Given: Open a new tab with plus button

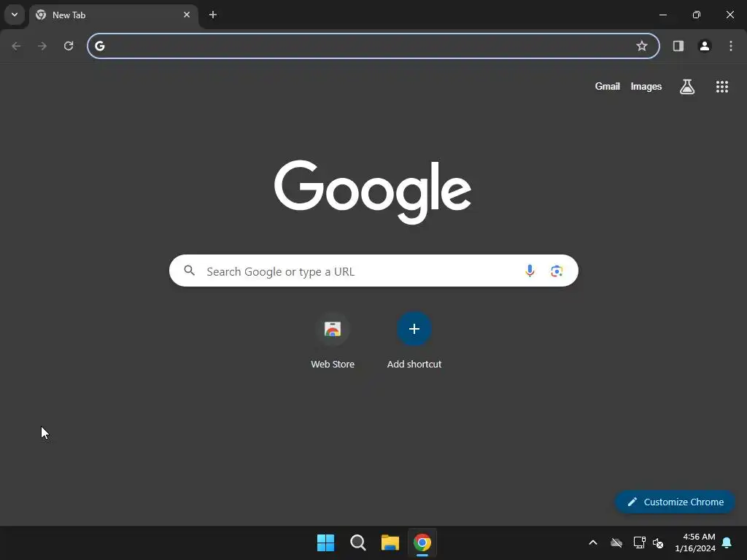Looking at the screenshot, I should 213,15.
